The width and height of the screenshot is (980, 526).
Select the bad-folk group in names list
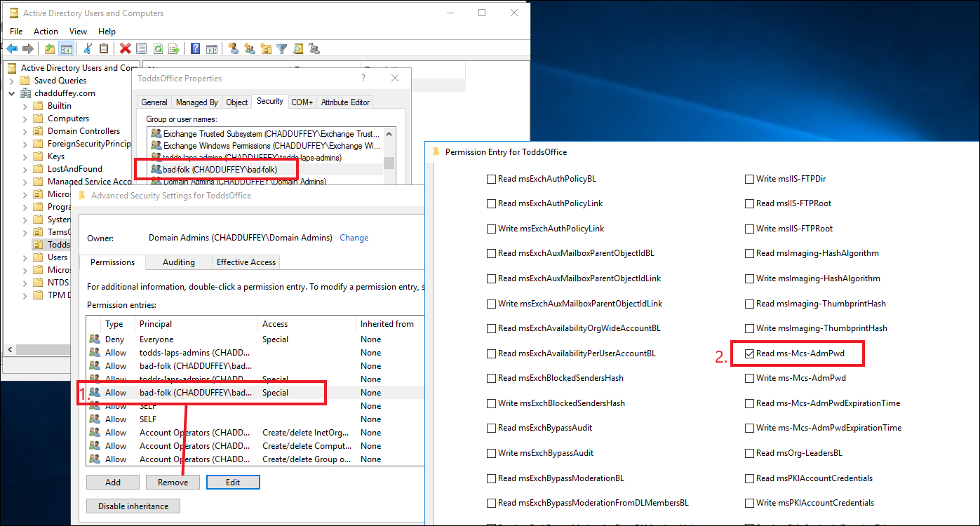(x=265, y=169)
